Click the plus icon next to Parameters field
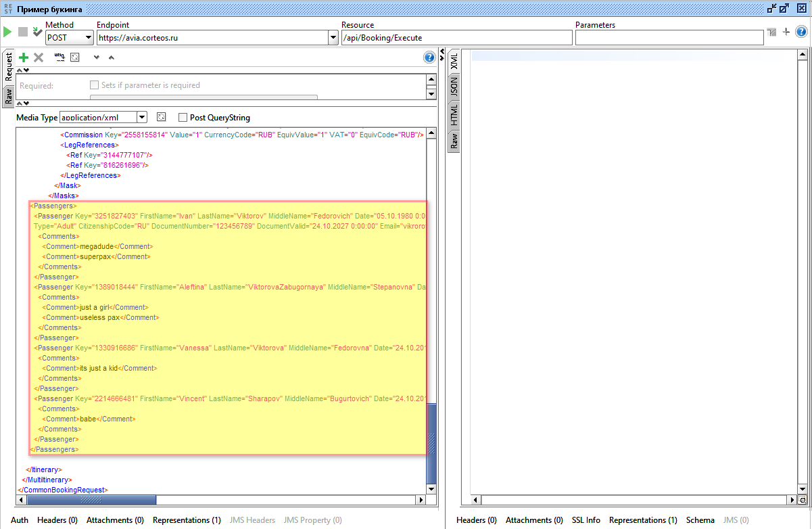812x529 pixels. click(786, 32)
